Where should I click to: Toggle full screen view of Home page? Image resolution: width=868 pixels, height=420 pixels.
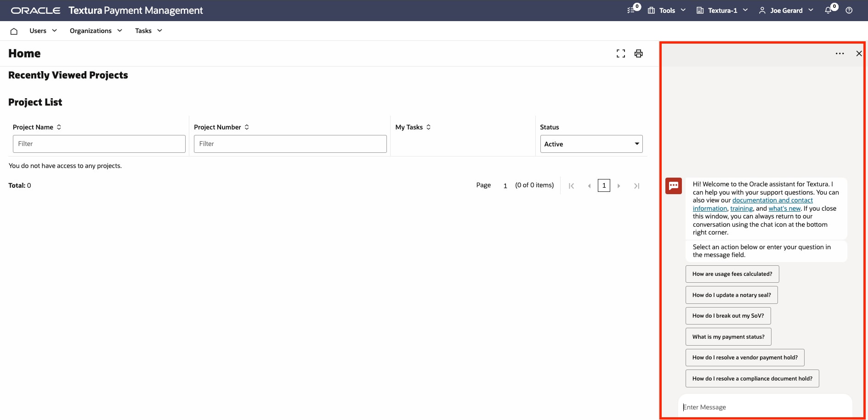(x=621, y=54)
